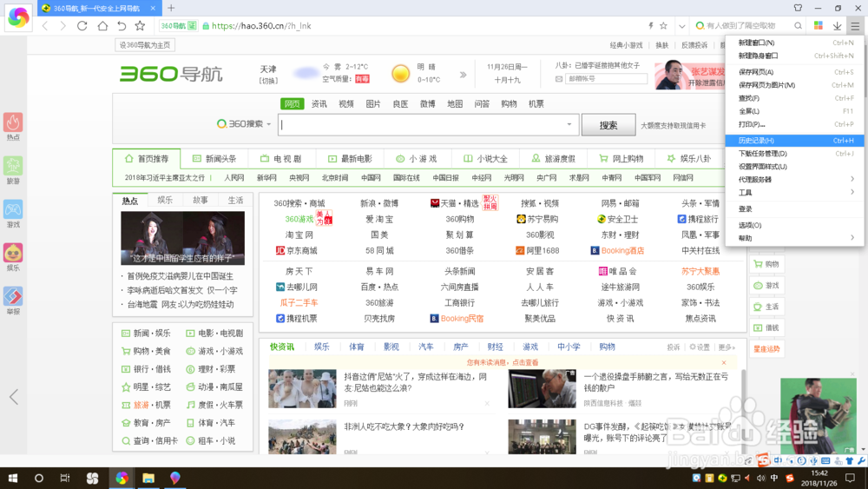The width and height of the screenshot is (868, 489).
Task: Select 资讯 search tab
Action: tap(319, 104)
